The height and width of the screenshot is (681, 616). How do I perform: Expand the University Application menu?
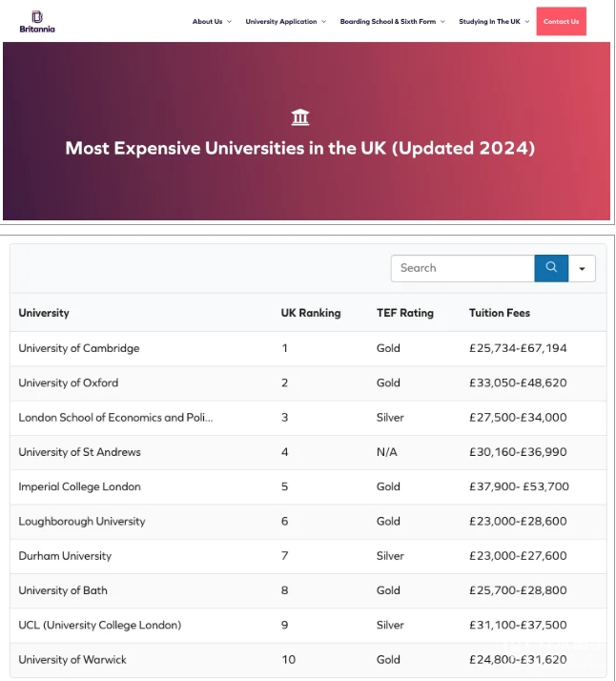(286, 21)
